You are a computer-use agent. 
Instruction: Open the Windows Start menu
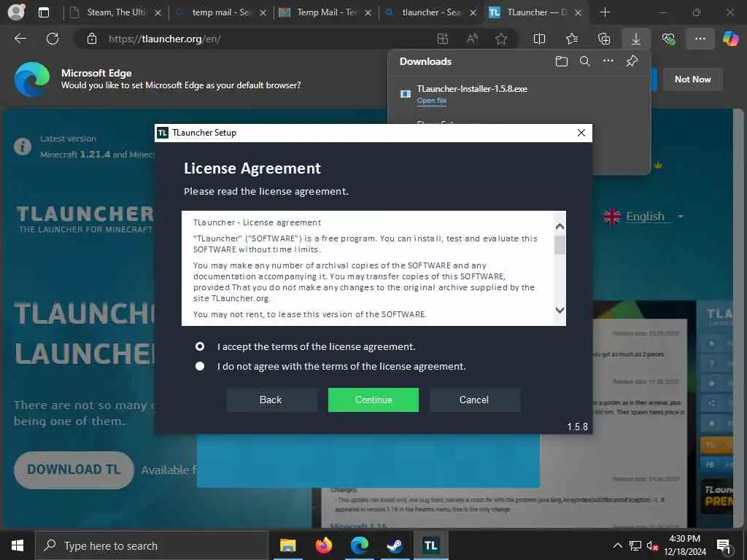click(18, 545)
